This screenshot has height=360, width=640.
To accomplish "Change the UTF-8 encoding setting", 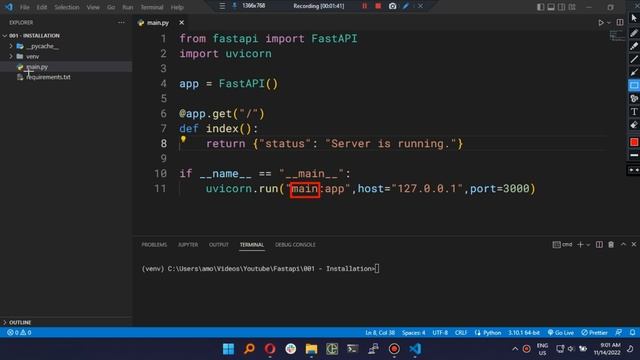I will tap(440, 333).
